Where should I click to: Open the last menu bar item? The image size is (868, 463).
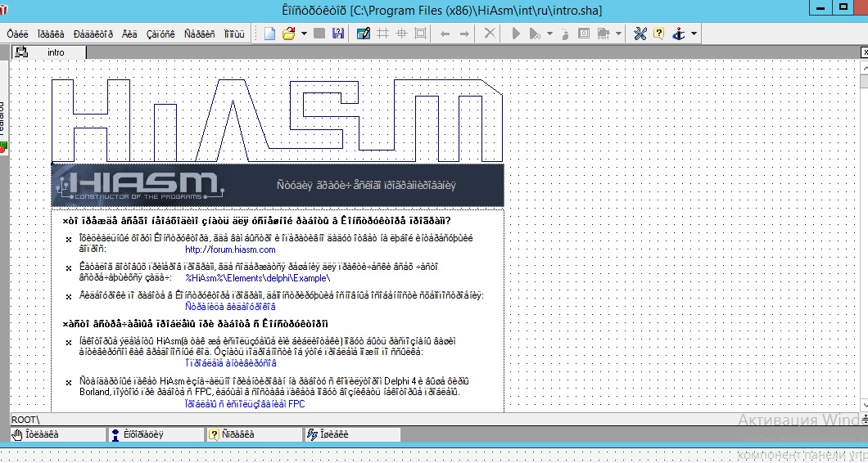(x=233, y=34)
